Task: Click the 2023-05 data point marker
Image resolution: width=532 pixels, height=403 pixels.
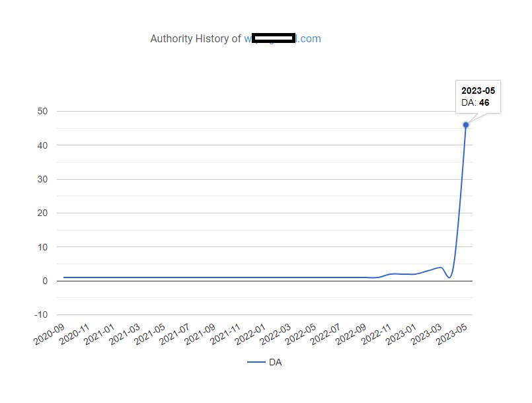Action: tap(466, 125)
